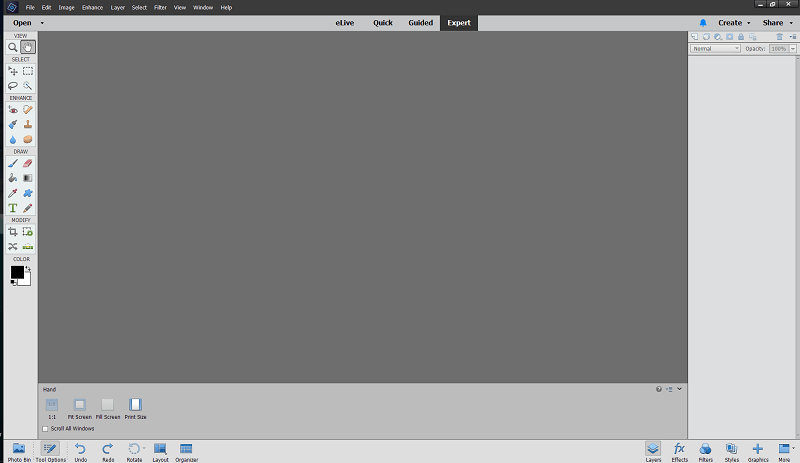The height and width of the screenshot is (463, 800).
Task: Enable Scroll All Windows checkbox
Action: 45,429
